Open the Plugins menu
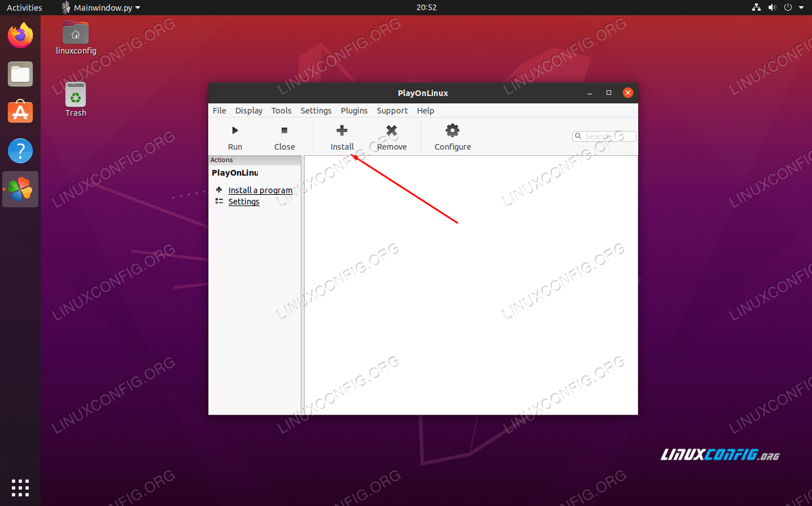The height and width of the screenshot is (506, 812). (x=354, y=111)
